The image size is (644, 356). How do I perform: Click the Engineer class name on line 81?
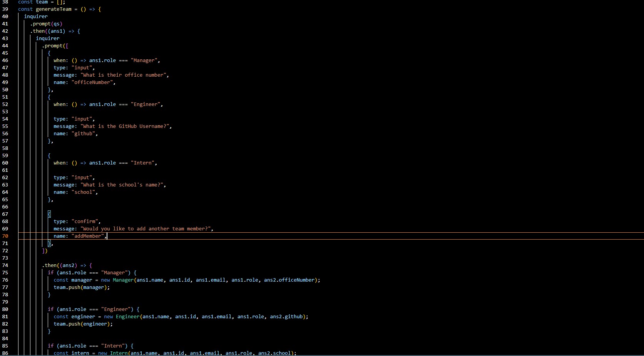127,317
